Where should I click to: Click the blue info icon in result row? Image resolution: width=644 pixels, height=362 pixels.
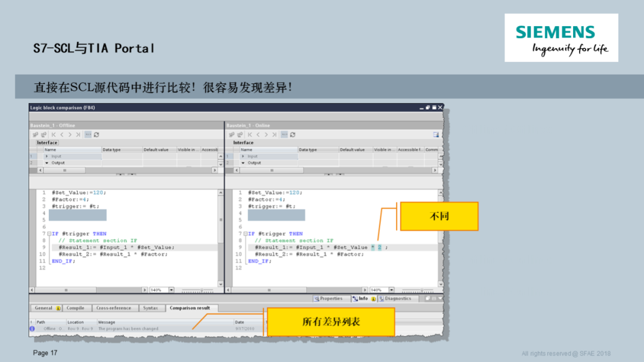32,329
